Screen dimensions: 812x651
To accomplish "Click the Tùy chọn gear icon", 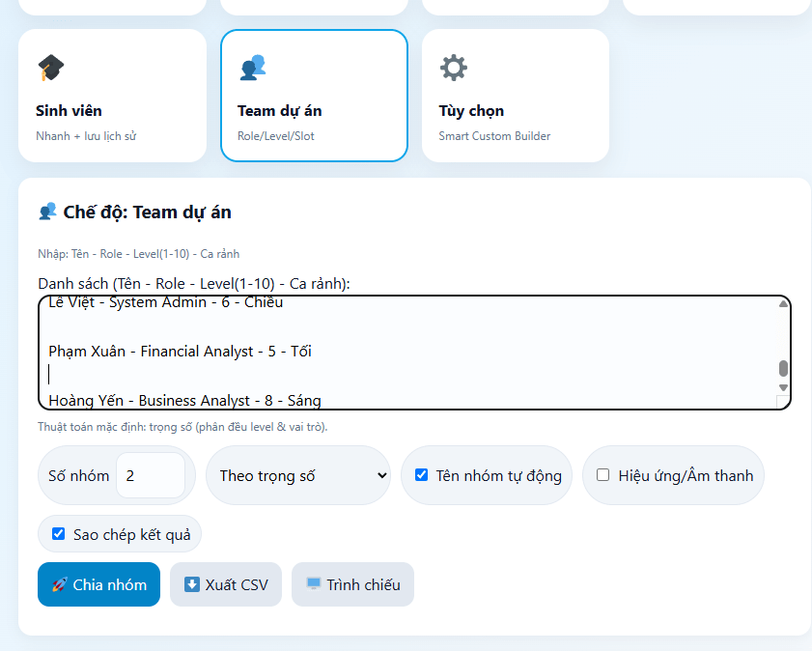I will [454, 68].
